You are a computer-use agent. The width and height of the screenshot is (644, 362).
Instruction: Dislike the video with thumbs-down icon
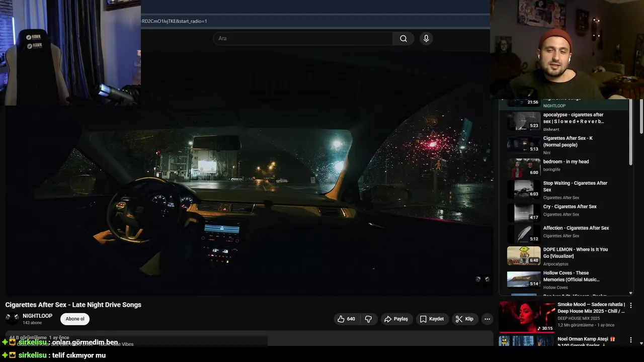[368, 319]
